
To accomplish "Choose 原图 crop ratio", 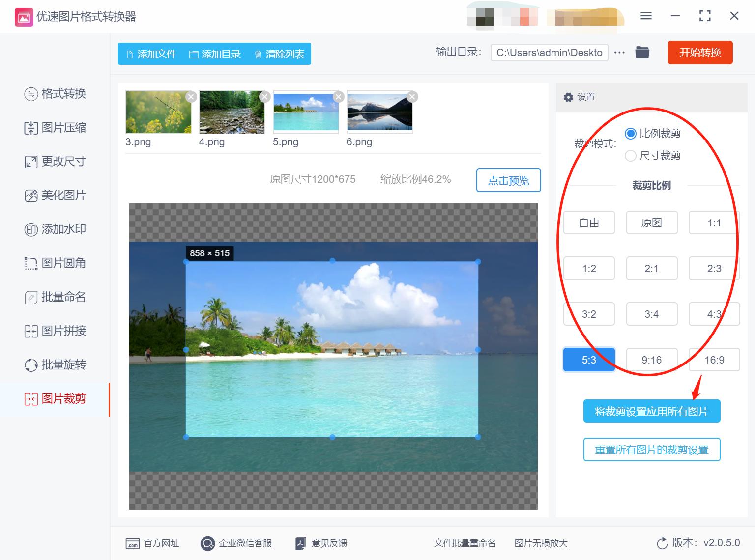I will (x=652, y=223).
